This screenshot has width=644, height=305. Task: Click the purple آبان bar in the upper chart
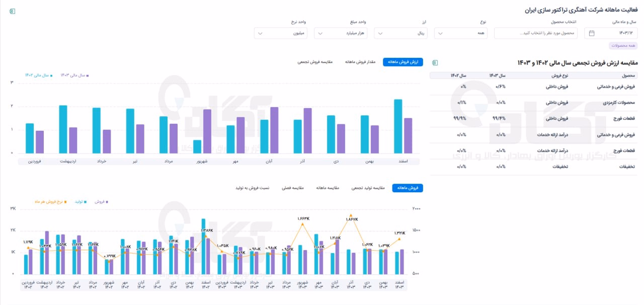(274, 130)
